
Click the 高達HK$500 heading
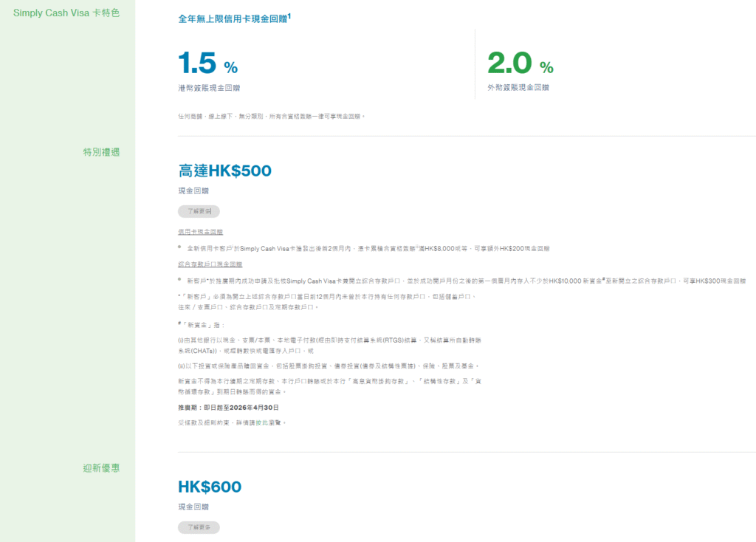[x=224, y=171]
